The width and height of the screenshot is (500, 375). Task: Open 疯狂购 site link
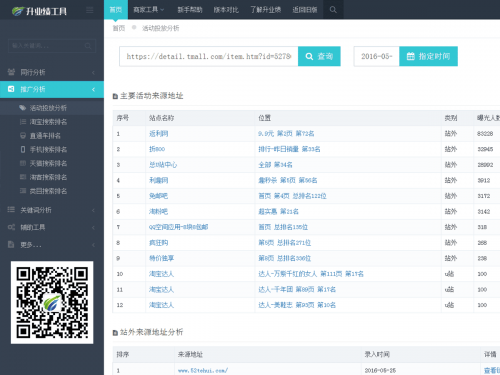click(158, 243)
